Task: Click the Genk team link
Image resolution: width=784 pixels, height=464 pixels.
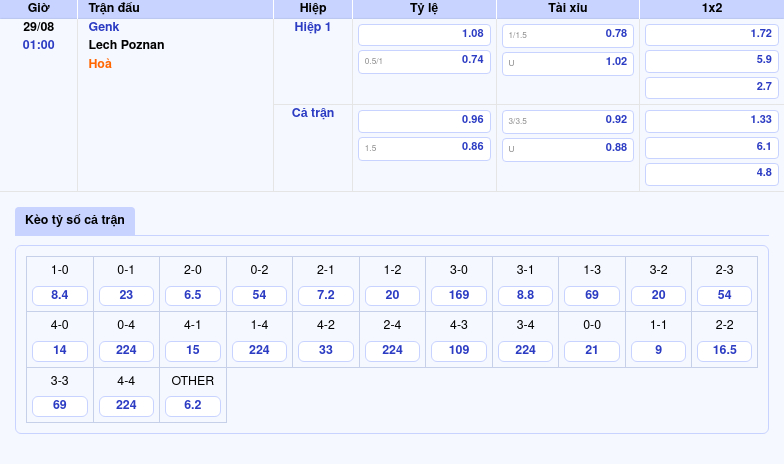Action: 104,27
